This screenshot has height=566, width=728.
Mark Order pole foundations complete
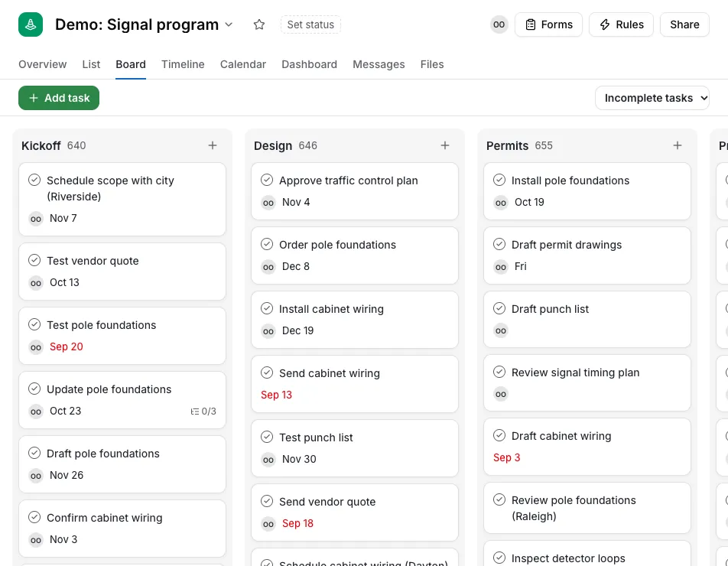coord(267,244)
